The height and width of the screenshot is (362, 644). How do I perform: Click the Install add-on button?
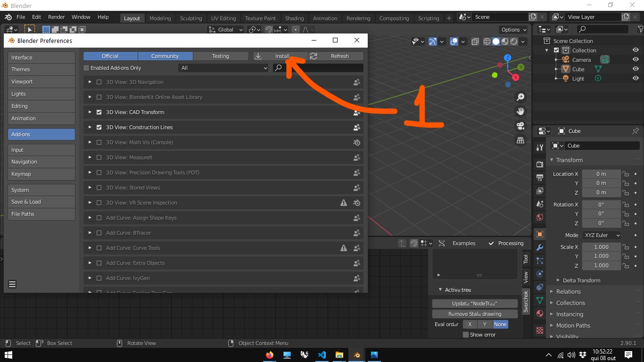coord(280,56)
